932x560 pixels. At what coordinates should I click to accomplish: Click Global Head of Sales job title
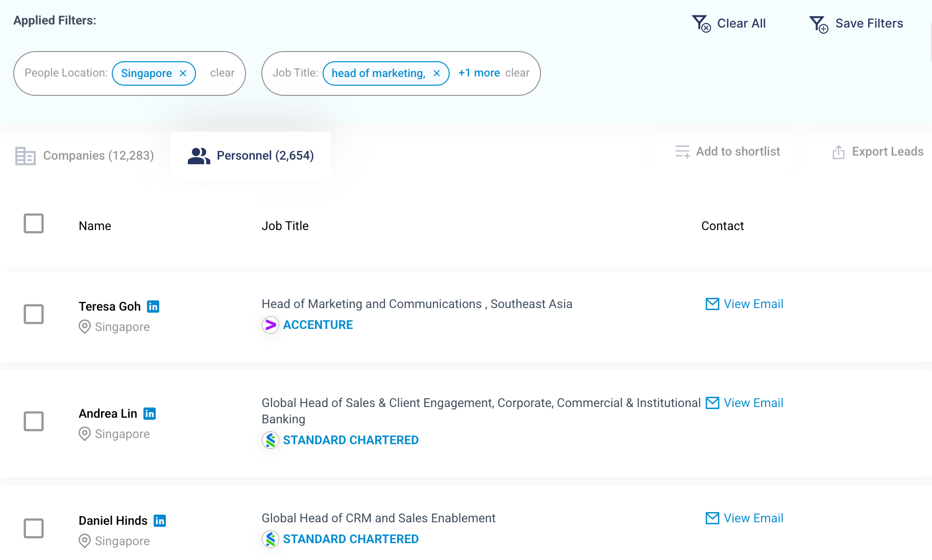click(481, 411)
